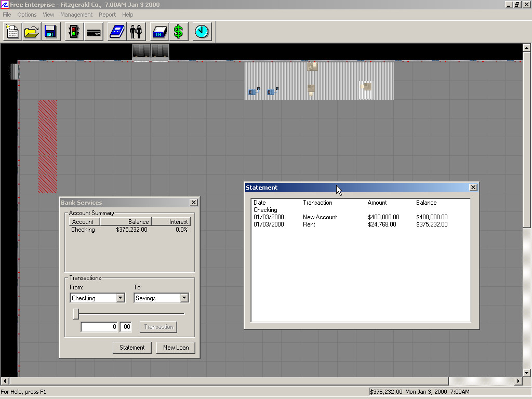Open the Management menu
Screen dimensions: 532x399
coord(76,15)
